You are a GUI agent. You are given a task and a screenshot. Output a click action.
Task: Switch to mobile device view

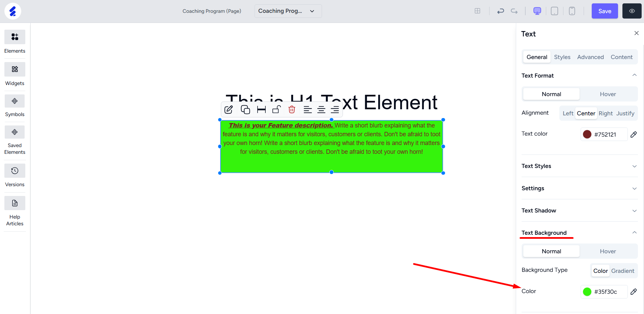click(x=572, y=11)
